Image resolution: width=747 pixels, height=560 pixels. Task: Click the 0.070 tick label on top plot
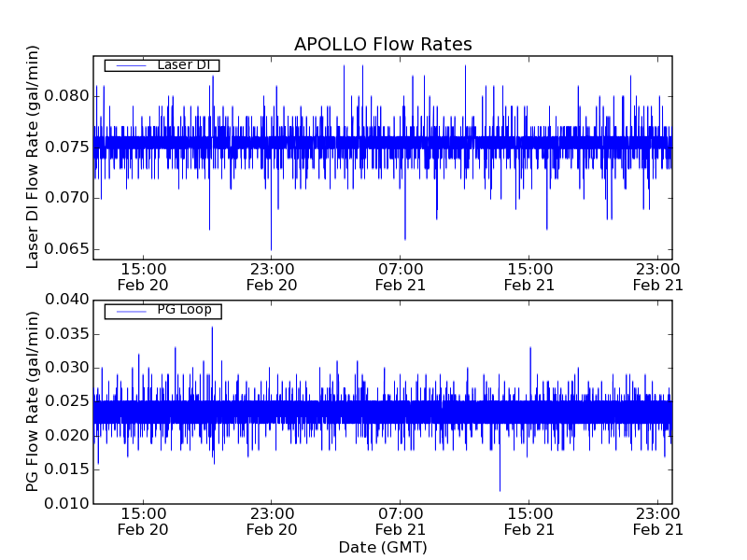(66, 198)
